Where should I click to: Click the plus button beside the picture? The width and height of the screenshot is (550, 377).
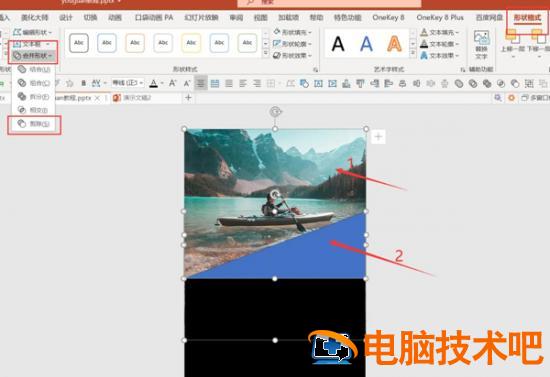(x=378, y=137)
